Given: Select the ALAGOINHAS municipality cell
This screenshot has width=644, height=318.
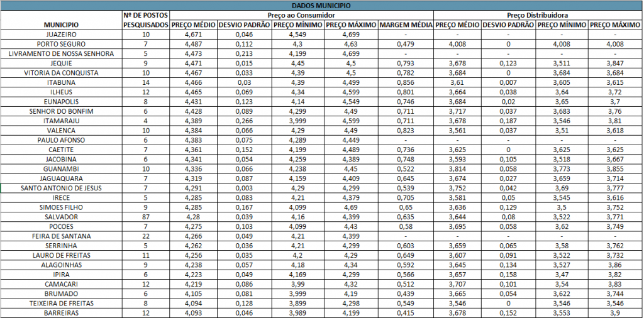Looking at the screenshot, I should [x=61, y=265].
